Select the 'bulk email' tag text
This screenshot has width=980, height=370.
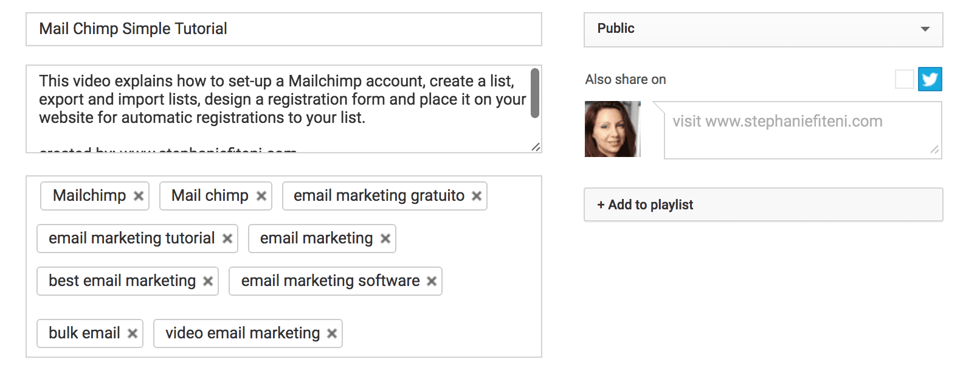click(x=85, y=333)
